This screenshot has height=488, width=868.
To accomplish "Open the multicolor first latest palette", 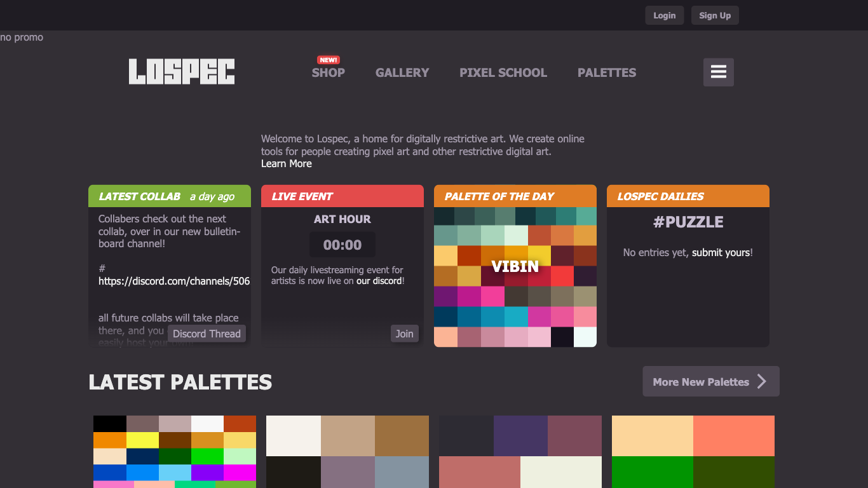I will click(175, 452).
